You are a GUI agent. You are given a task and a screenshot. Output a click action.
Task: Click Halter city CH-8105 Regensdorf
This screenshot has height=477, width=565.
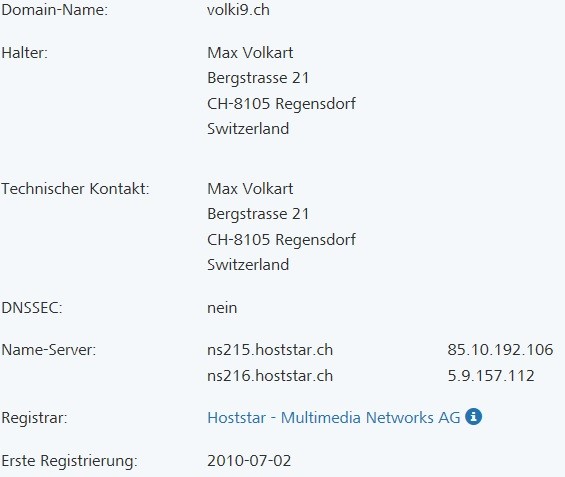click(281, 104)
